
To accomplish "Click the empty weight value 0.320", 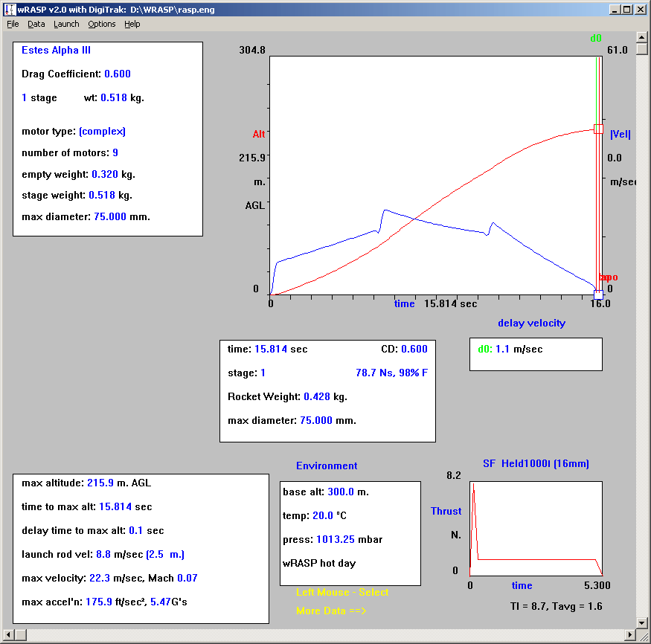I will [105, 174].
